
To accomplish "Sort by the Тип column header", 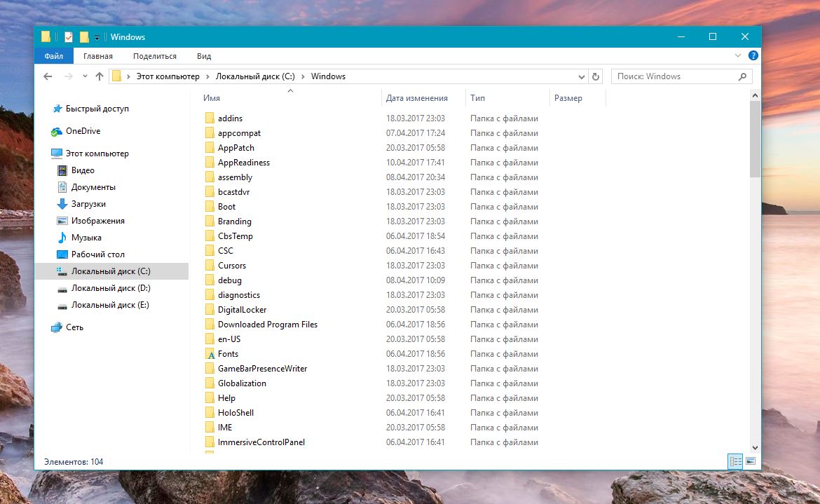I will pyautogui.click(x=477, y=97).
